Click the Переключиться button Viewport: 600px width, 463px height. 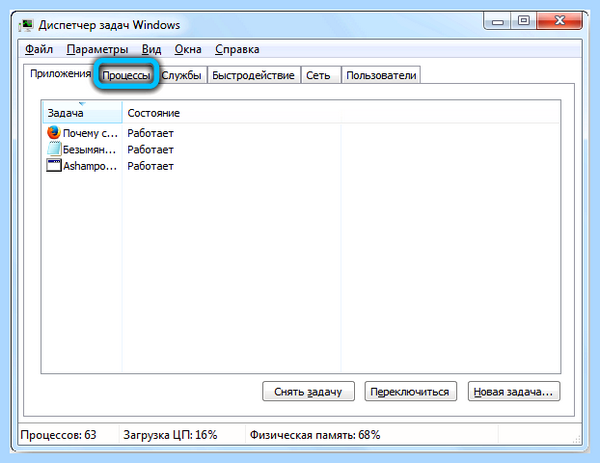(410, 391)
